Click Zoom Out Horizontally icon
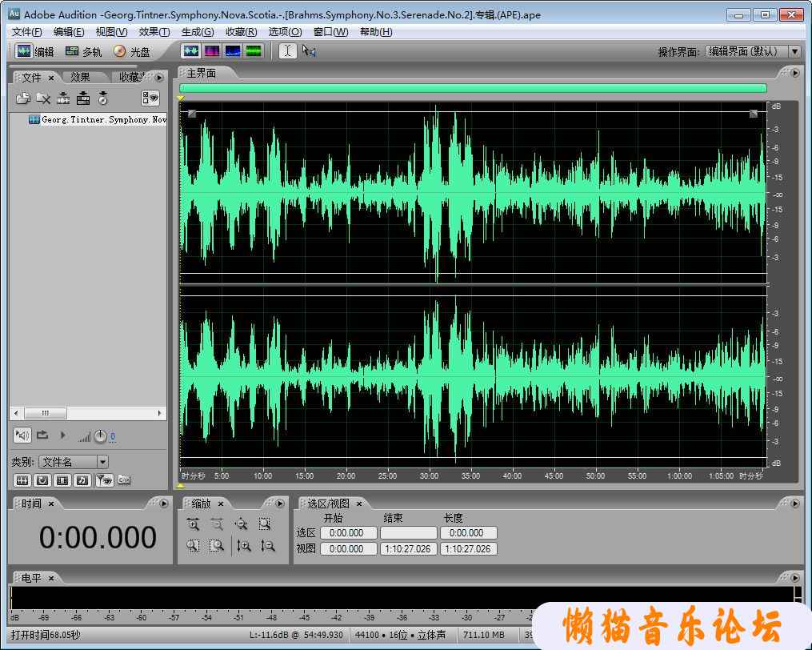 217,524
